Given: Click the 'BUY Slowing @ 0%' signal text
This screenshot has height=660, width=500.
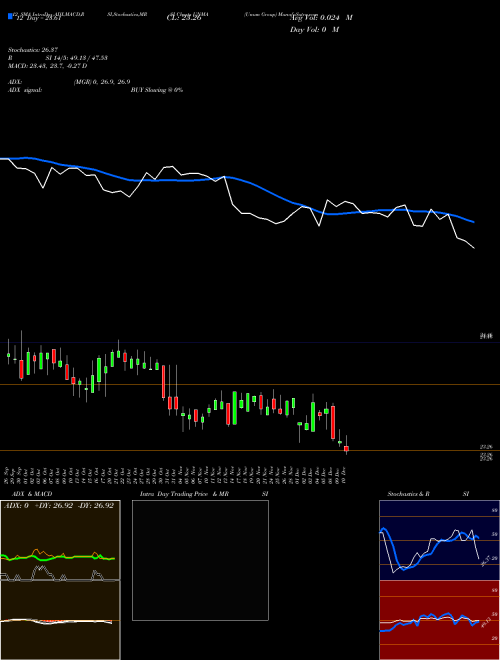Looking at the screenshot, I should click(157, 90).
